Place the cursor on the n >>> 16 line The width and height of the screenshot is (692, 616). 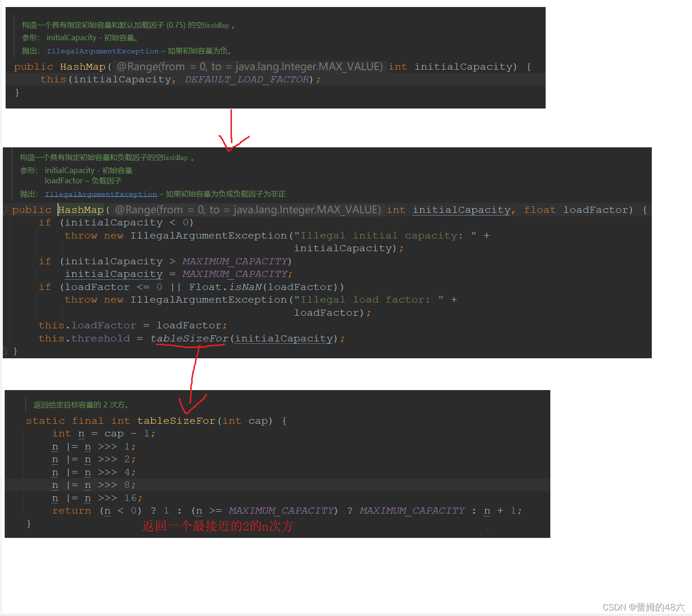coord(97,498)
